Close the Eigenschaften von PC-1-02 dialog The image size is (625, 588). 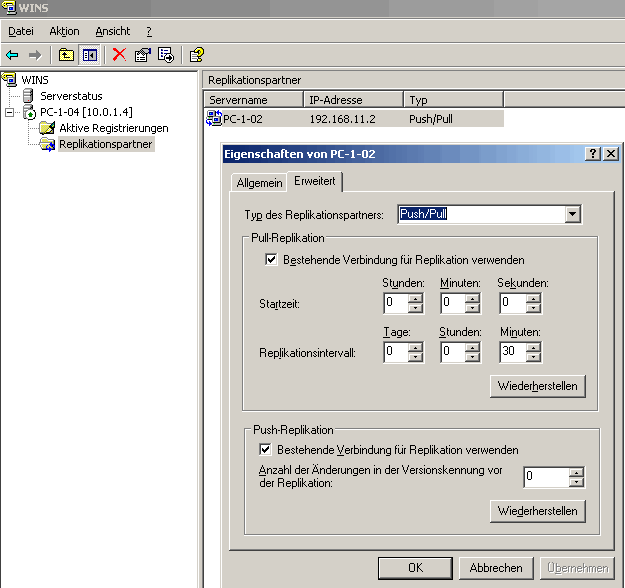coord(611,153)
